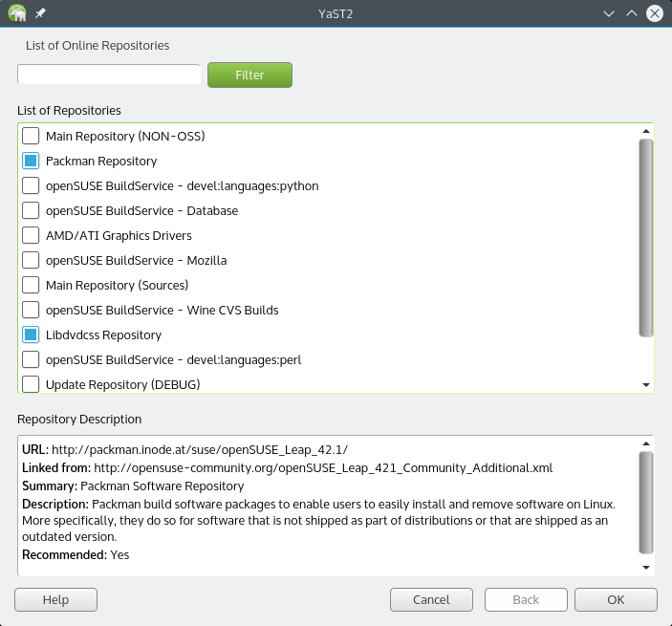672x626 pixels.
Task: Check Main Repository (NON-OSS)
Action: click(31, 136)
